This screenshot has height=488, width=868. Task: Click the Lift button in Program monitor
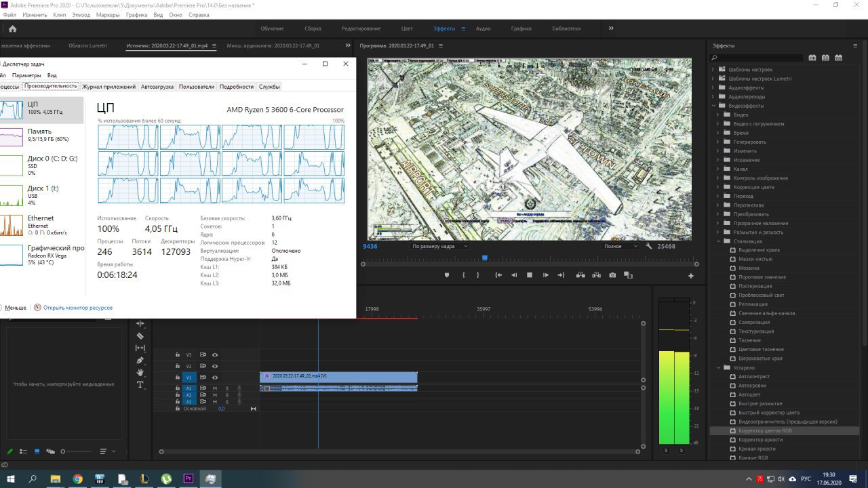(580, 275)
